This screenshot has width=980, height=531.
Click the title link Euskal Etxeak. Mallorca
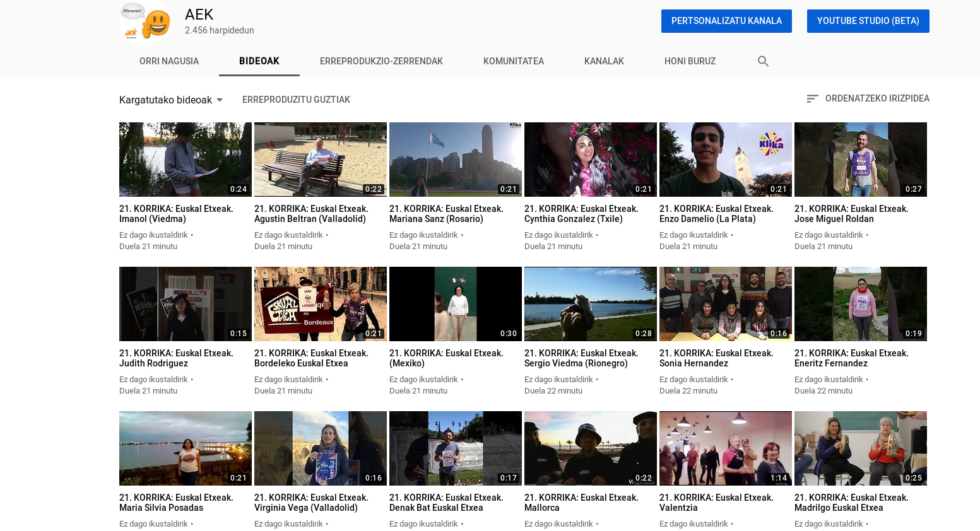coord(581,503)
